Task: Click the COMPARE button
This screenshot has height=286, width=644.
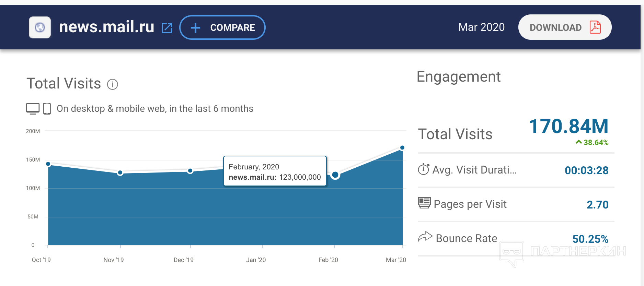Action: 222,27
